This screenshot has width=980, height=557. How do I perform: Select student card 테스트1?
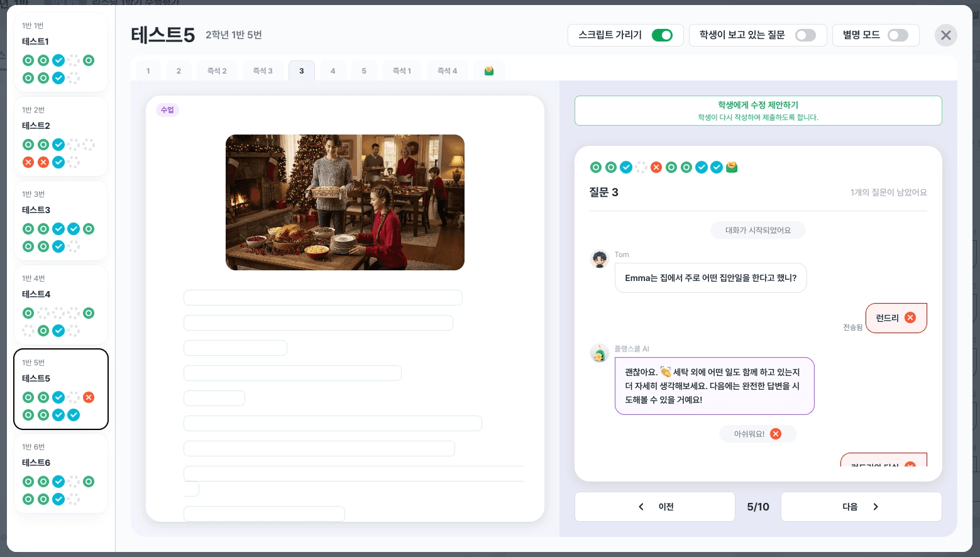[61, 52]
